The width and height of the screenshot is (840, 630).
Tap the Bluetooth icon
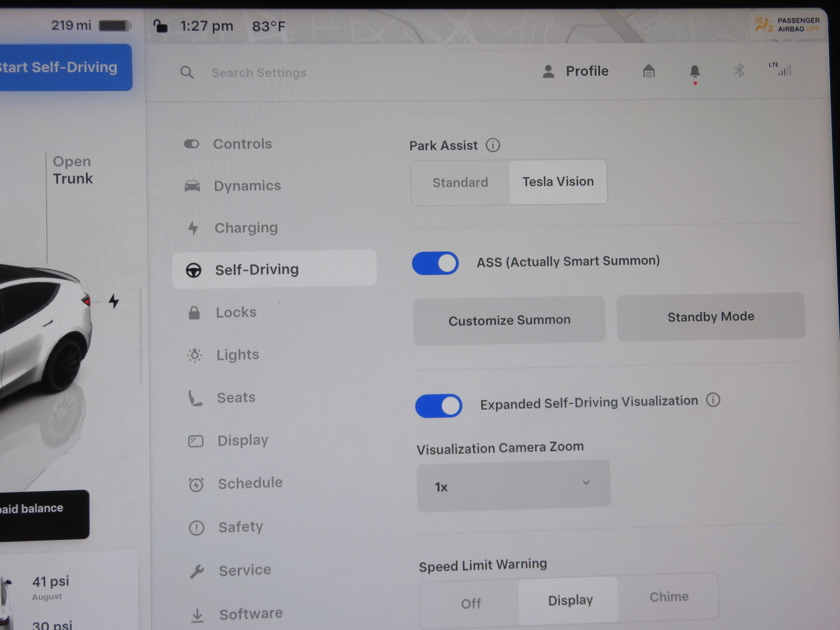click(739, 71)
